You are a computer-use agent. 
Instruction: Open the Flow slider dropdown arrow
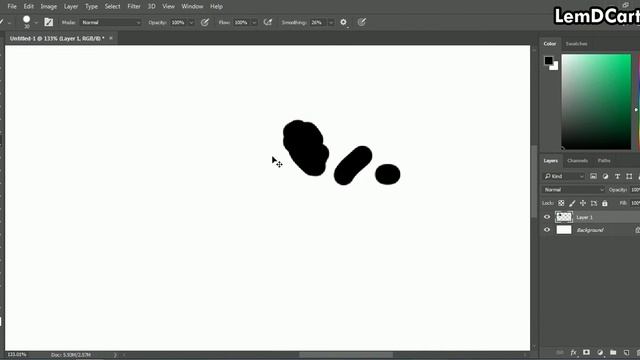point(254,23)
